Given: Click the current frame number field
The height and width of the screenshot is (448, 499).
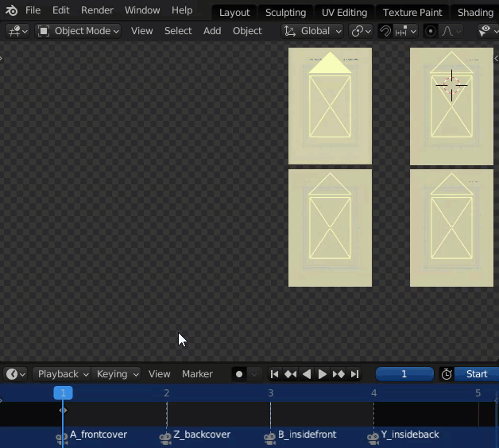Looking at the screenshot, I should [404, 374].
